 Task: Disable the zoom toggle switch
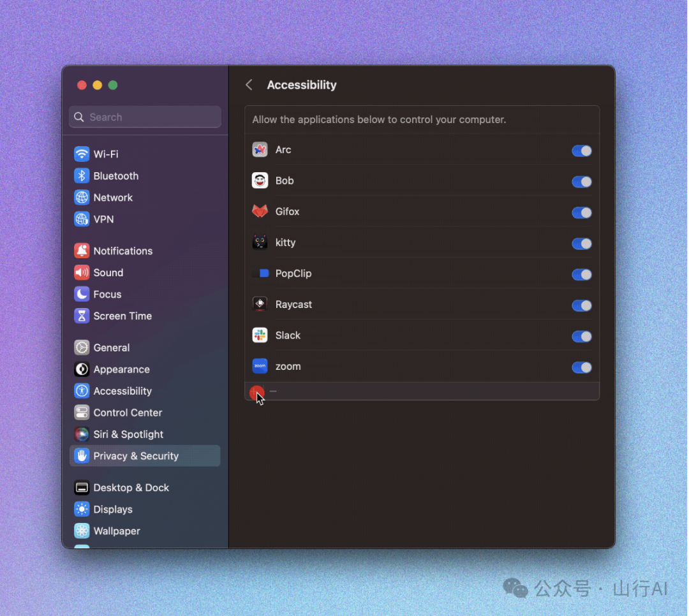582,367
